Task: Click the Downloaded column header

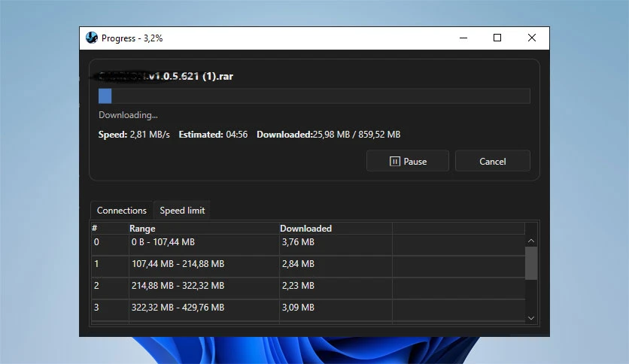Action: click(x=336, y=228)
